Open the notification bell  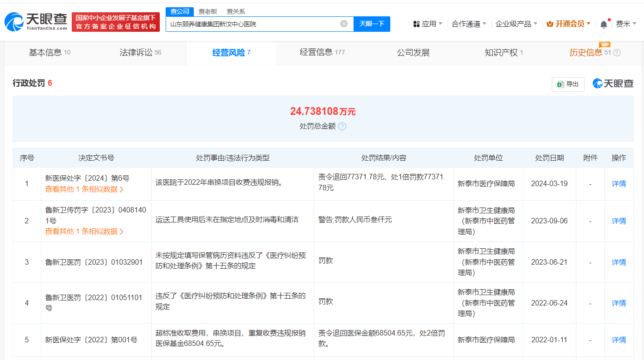coord(603,24)
